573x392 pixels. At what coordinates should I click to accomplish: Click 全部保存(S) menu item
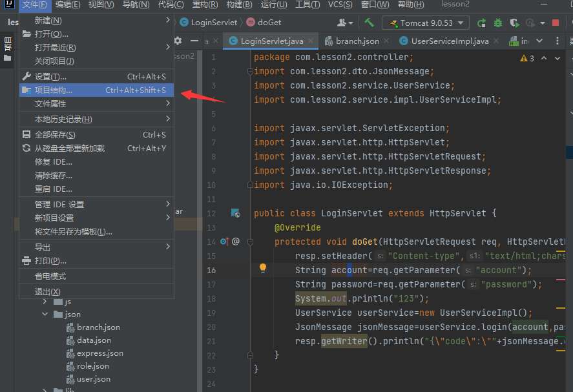click(x=96, y=135)
